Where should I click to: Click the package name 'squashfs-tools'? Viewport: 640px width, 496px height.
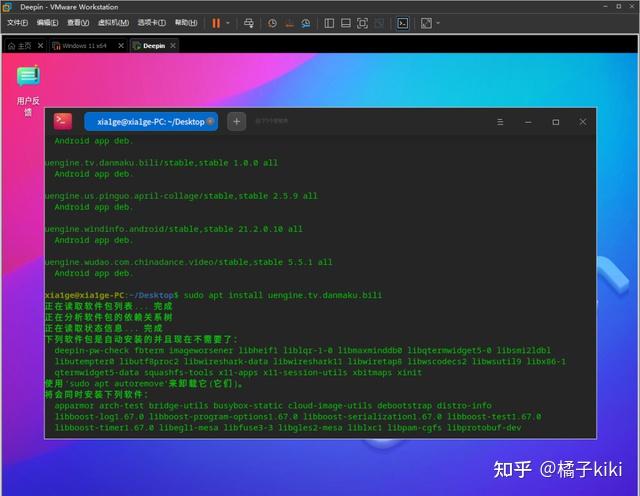pos(179,373)
